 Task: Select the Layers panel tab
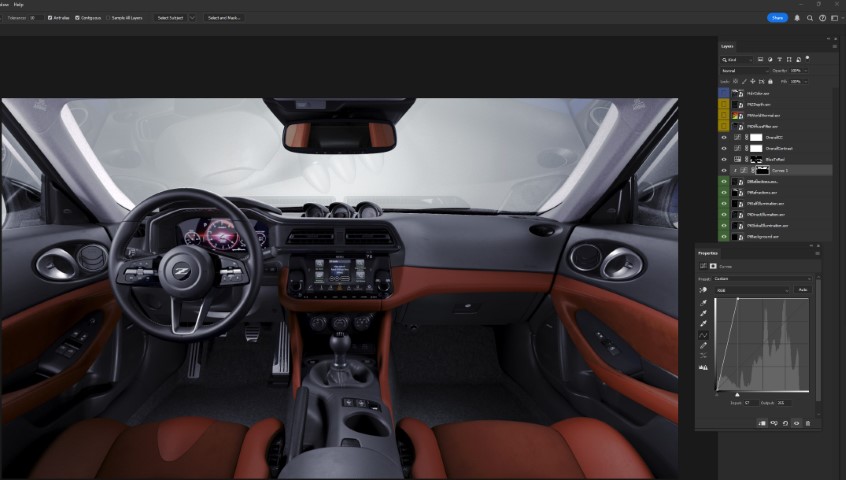(x=727, y=46)
